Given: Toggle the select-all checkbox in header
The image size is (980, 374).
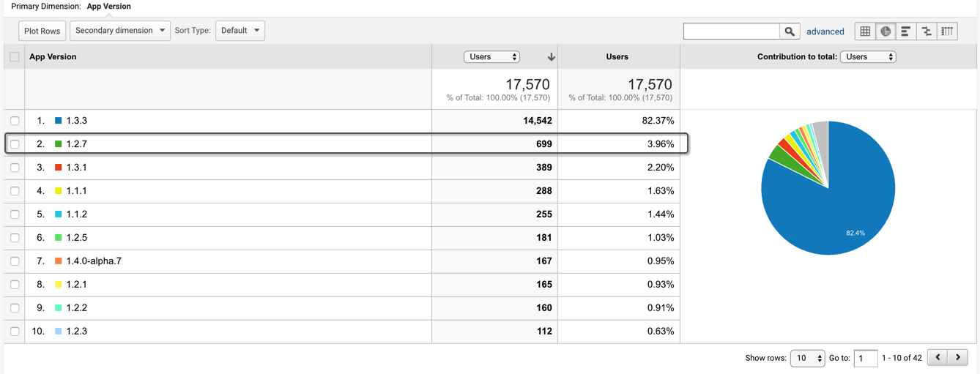Looking at the screenshot, I should point(15,57).
